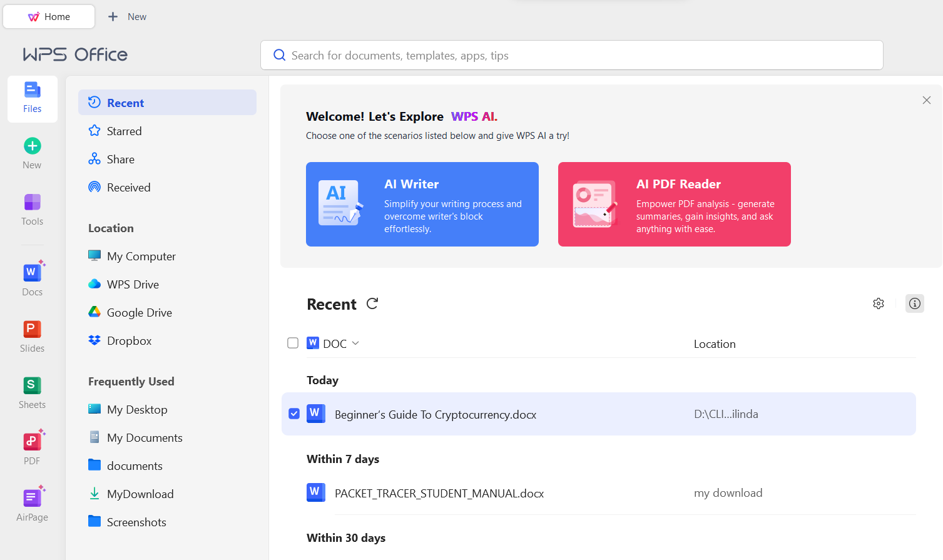Open a new tab with the New button
This screenshot has width=943, height=560.
(x=126, y=16)
